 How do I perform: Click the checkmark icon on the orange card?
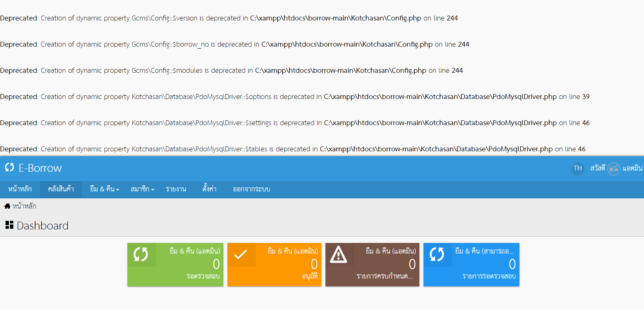(241, 254)
